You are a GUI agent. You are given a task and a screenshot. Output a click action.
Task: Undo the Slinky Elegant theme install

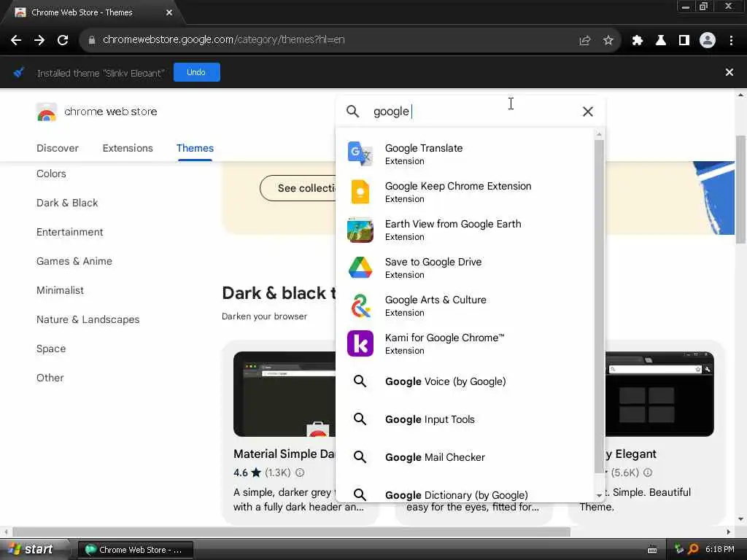196,72
